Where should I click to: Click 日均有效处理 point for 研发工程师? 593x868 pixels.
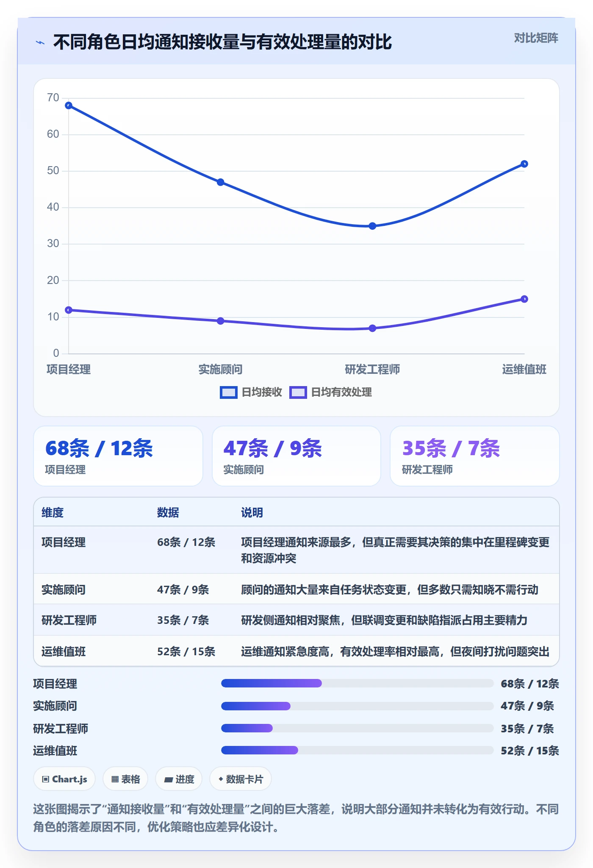tap(372, 328)
